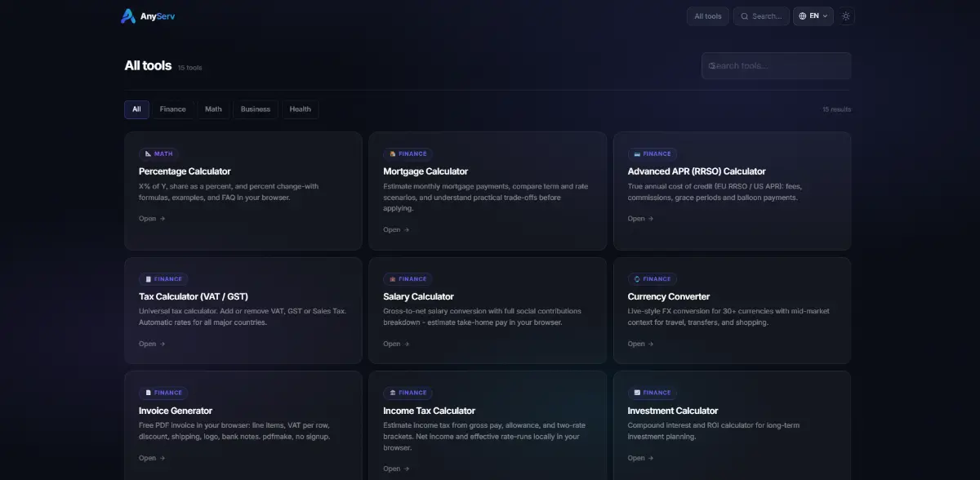
Task: Open the Mortgage Calculator via Open link
Action: pyautogui.click(x=396, y=230)
